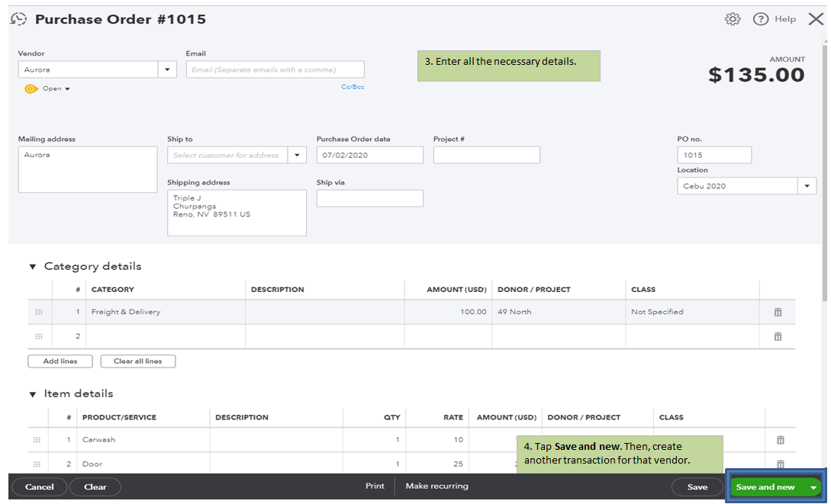Open the settings gear icon

coord(733,19)
